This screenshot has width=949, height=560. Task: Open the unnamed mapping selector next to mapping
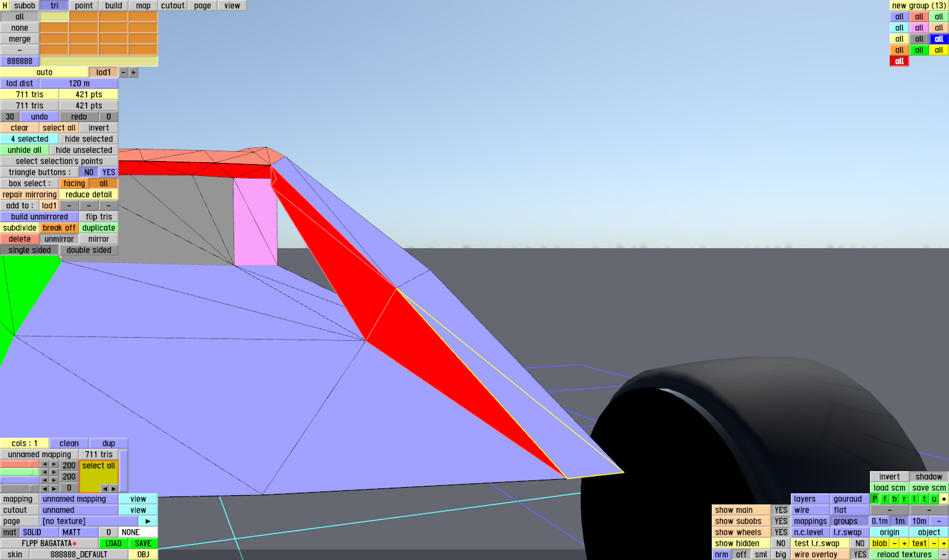point(79,499)
